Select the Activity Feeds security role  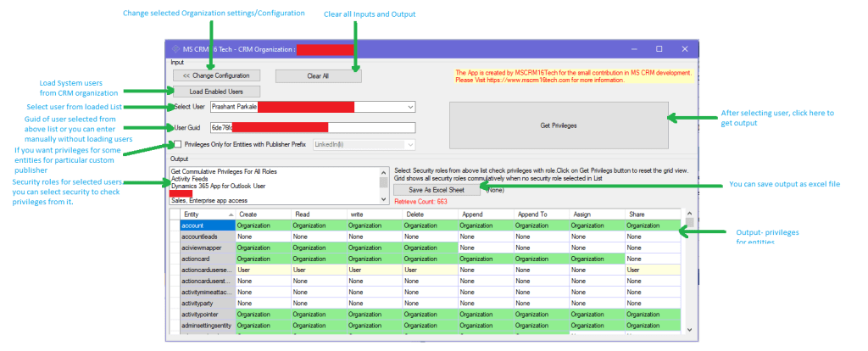click(191, 179)
